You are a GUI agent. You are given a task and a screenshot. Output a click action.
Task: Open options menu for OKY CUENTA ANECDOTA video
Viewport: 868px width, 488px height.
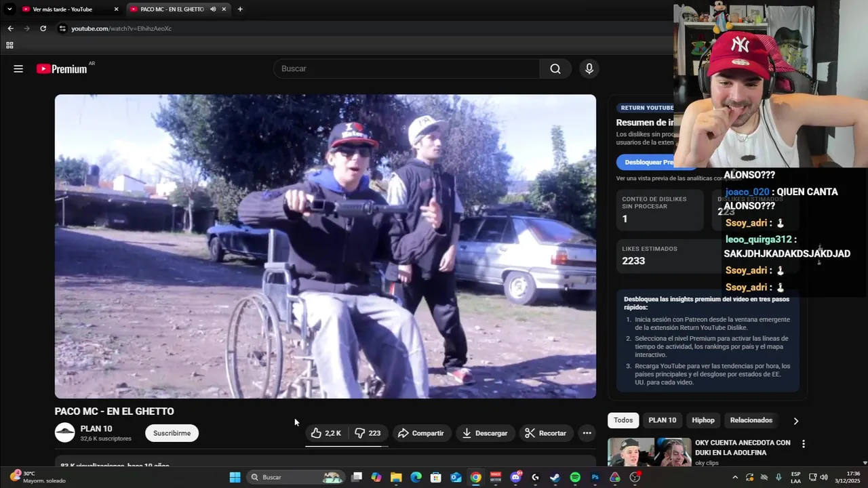804,444
